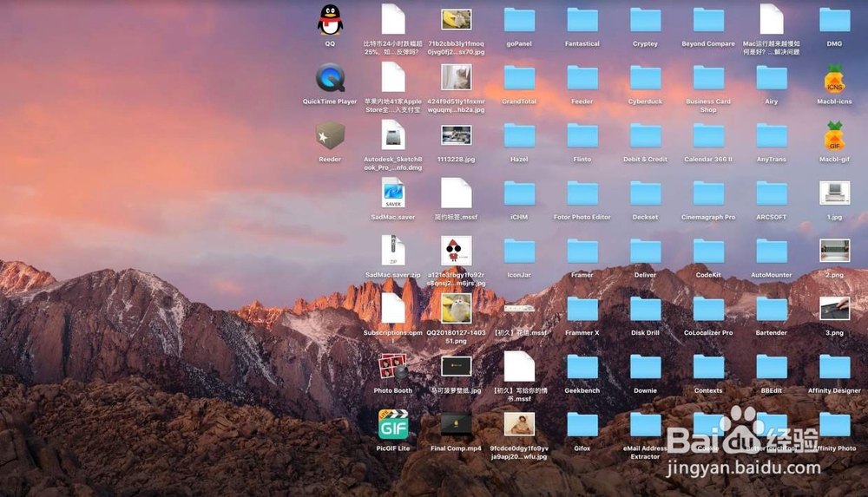Screen dimensions: 868x497
Task: Select the eMail Address Extractor folder
Action: (x=646, y=425)
